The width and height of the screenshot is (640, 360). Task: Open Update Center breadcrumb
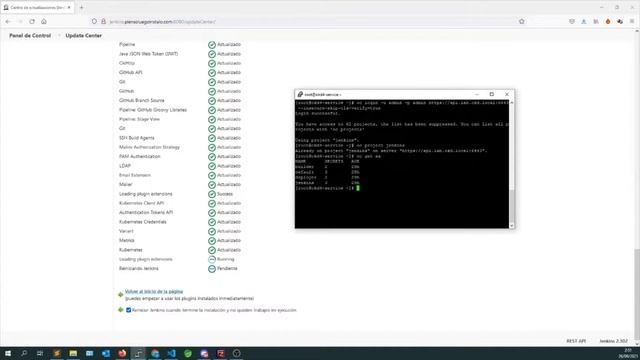tap(84, 36)
